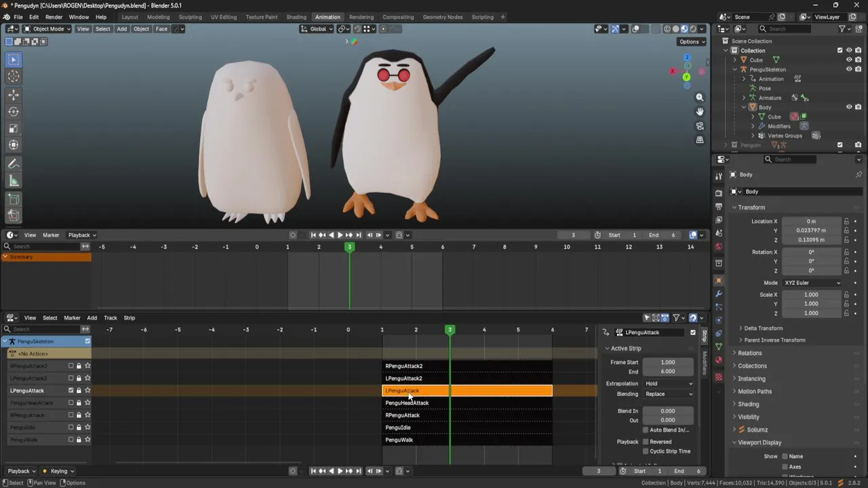Click the outliner filter funnel icon

point(842,28)
